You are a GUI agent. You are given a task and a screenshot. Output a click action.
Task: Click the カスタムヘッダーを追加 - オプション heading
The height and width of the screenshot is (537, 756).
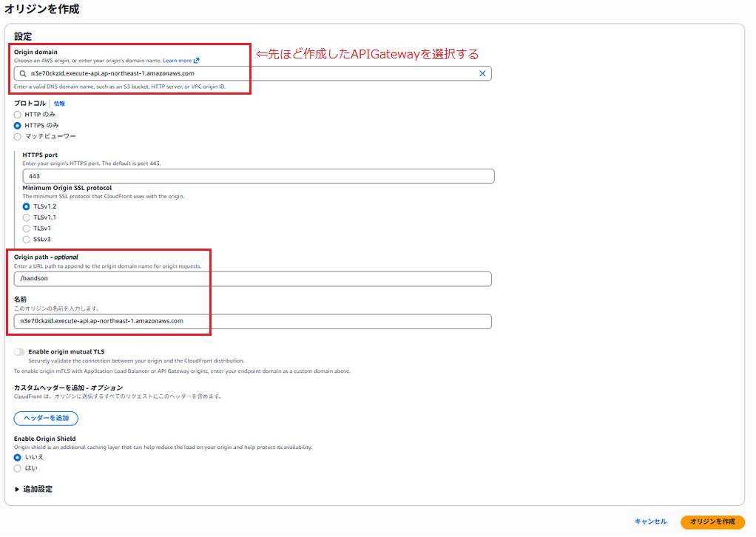(x=68, y=388)
